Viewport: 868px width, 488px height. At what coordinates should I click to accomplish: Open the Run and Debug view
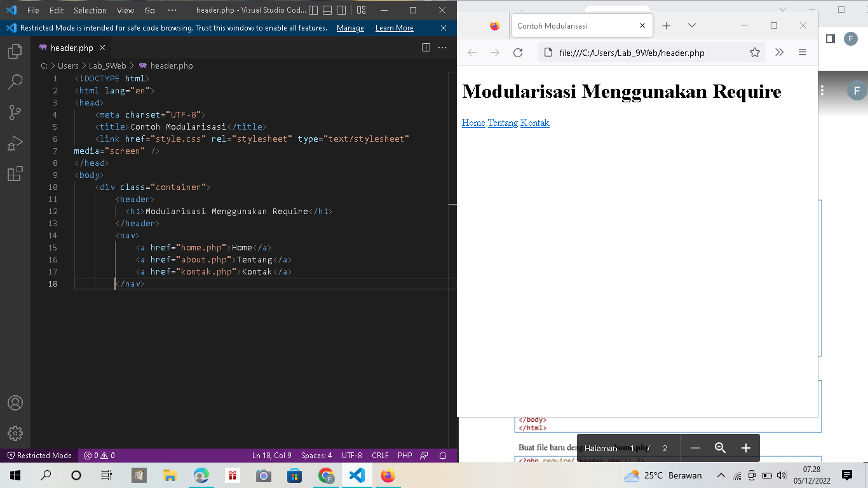click(15, 143)
